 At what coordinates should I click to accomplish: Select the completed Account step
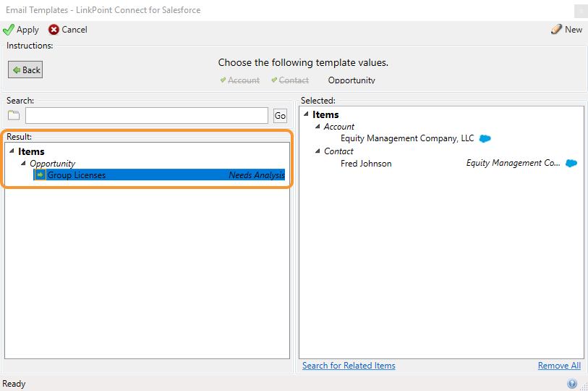pyautogui.click(x=240, y=80)
